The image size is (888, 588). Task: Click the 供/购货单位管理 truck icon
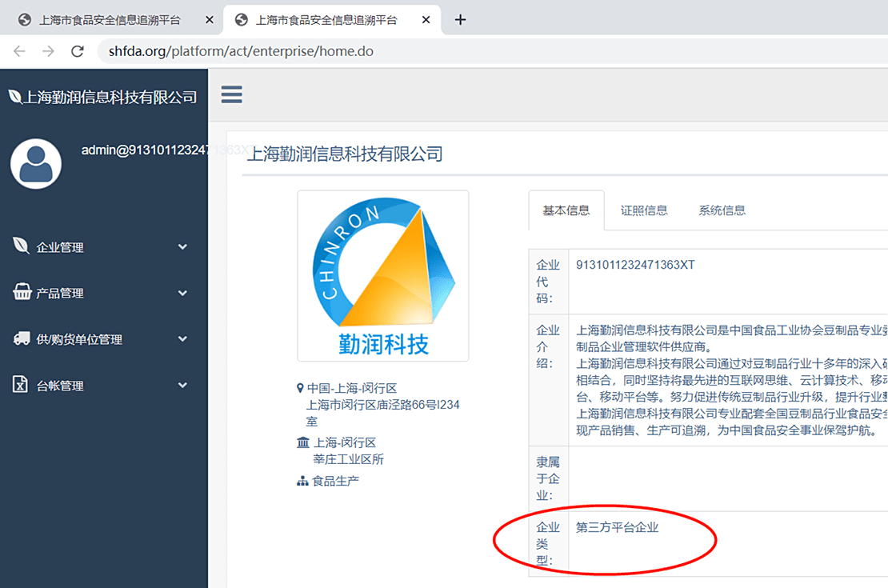(22, 338)
